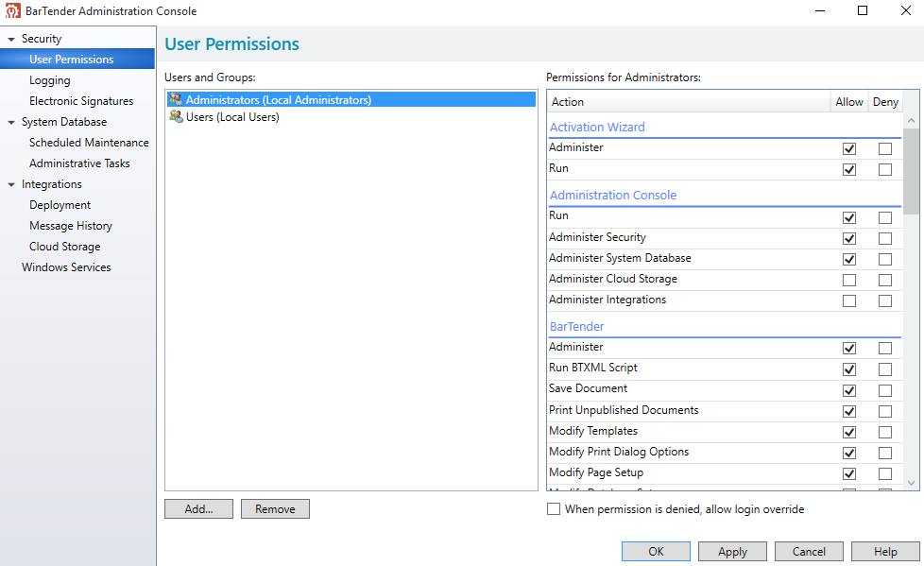Image resolution: width=924 pixels, height=566 pixels.
Task: Check Deny for Run BTXML Script
Action: [x=885, y=369]
